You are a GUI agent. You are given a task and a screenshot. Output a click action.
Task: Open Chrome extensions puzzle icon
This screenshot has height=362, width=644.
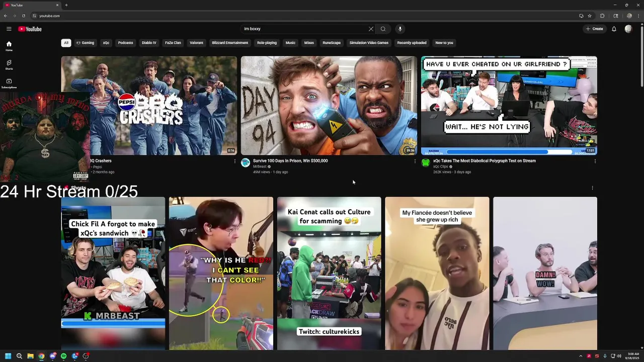coord(602,16)
